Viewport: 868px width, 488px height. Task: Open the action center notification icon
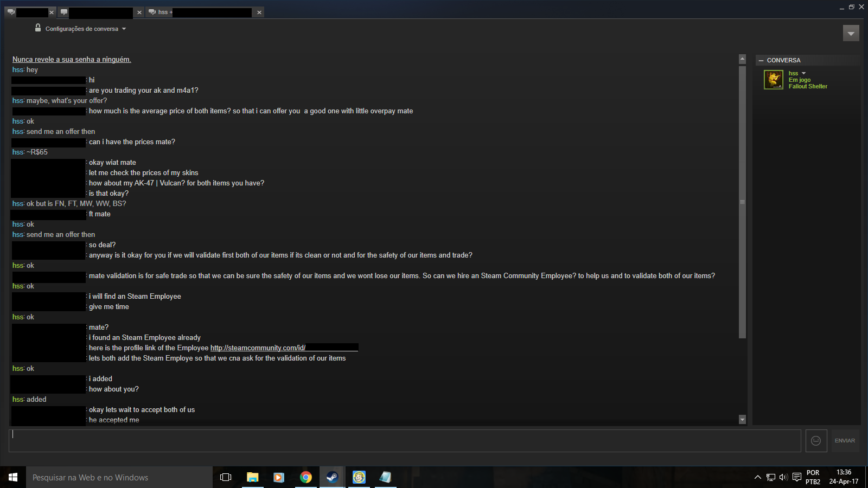[x=796, y=477]
